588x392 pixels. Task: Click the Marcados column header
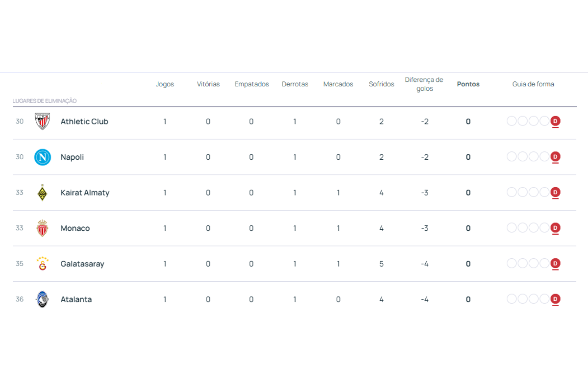(x=338, y=84)
